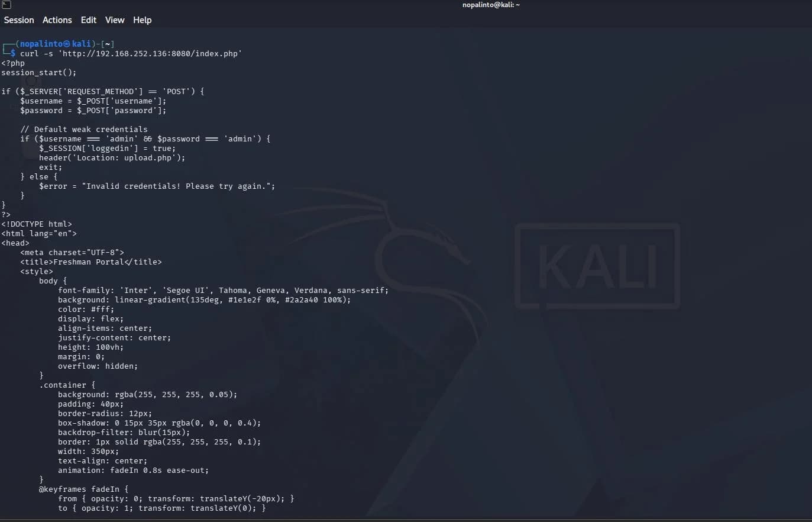Click the 'animation: fadeIn' line
Screen dimensions: 812x522
click(x=134, y=470)
